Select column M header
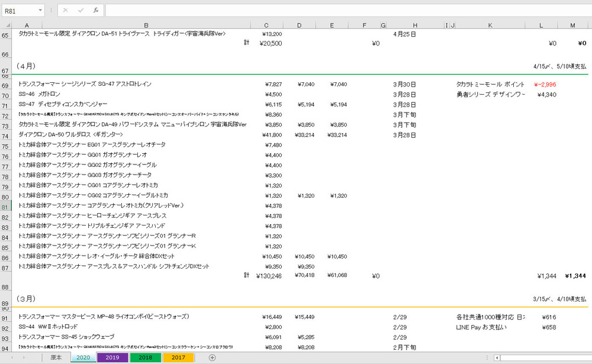Viewport: 592px width, 364px height. click(x=572, y=25)
